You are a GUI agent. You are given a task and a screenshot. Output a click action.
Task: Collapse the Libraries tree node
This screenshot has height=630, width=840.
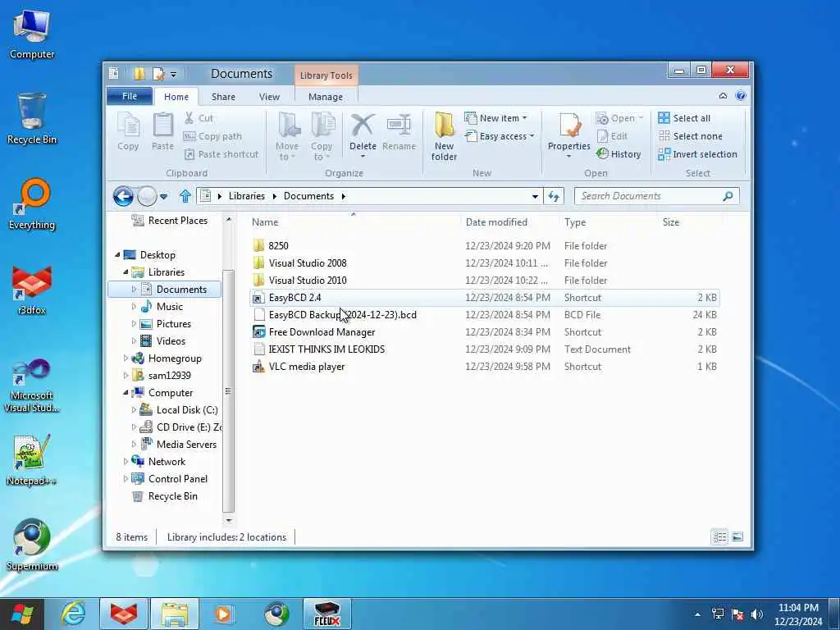tap(126, 272)
